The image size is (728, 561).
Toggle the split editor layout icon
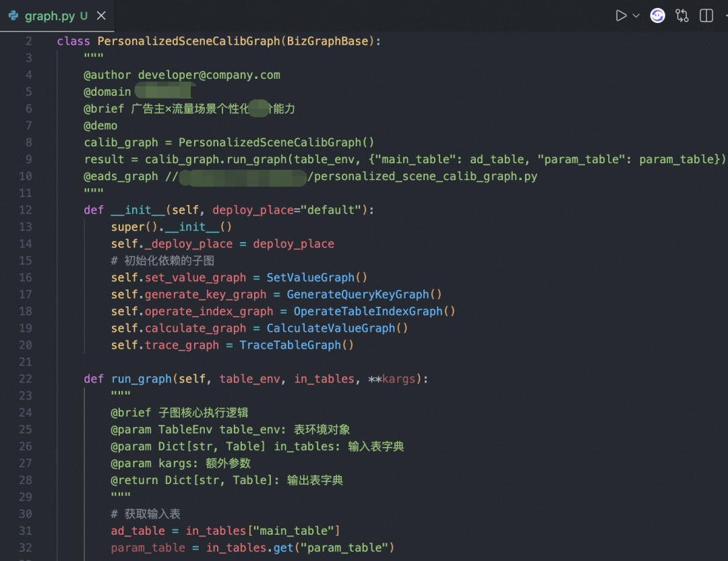pyautogui.click(x=706, y=16)
